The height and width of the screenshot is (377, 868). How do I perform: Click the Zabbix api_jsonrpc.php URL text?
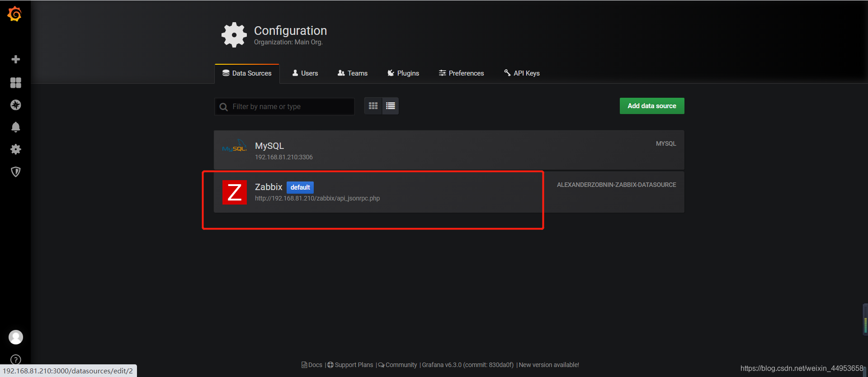point(317,198)
